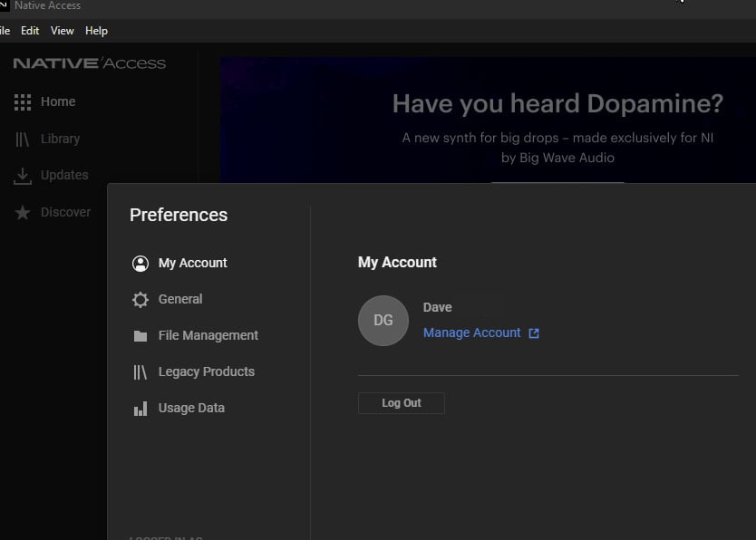Open the File menu
This screenshot has height=540, width=756.
(x=5, y=31)
